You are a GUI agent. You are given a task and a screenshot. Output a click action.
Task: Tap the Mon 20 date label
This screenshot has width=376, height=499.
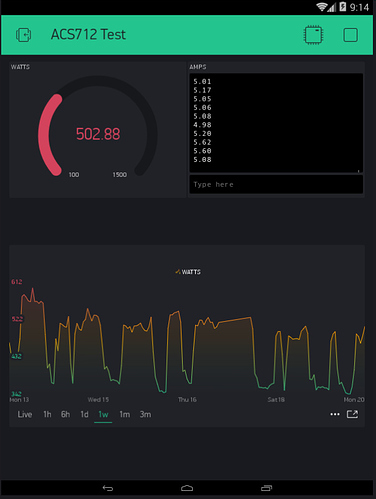point(354,400)
